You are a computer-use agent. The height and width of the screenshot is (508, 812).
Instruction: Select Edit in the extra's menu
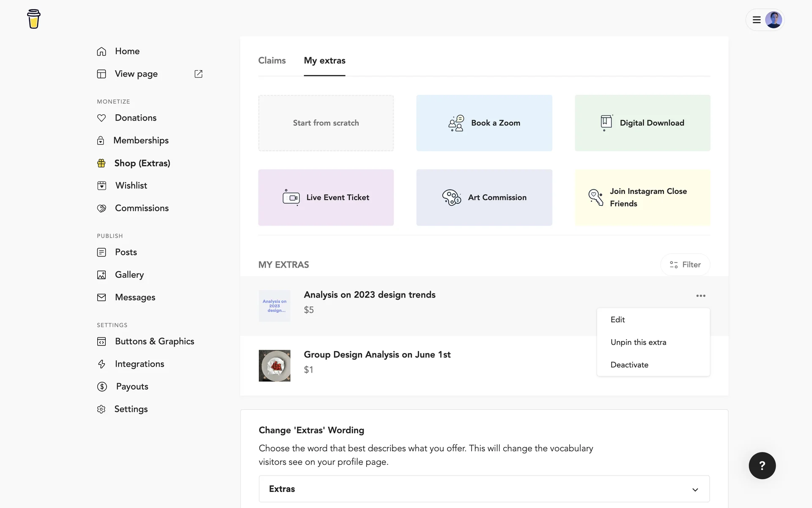[x=617, y=320]
